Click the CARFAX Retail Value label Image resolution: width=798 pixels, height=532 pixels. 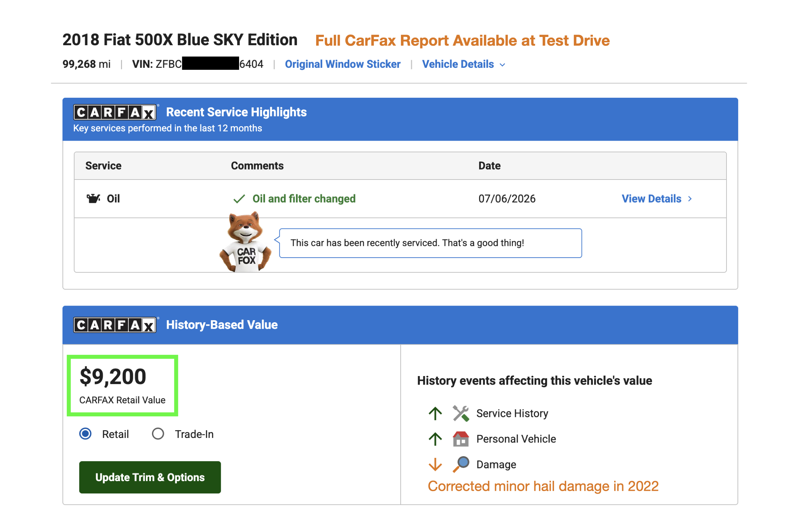122,400
